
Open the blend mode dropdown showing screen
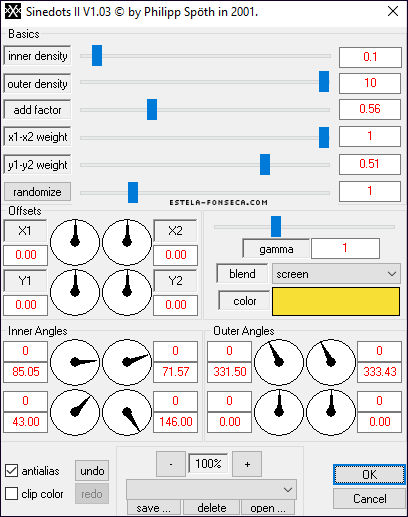tap(336, 274)
